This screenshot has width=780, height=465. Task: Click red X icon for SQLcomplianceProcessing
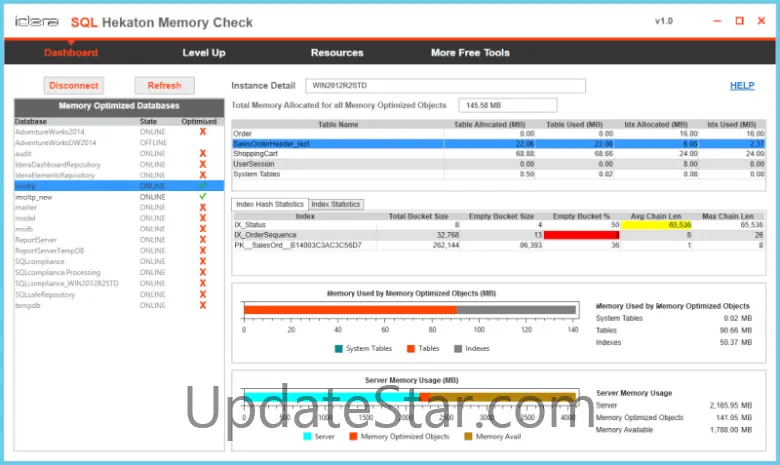click(x=202, y=273)
